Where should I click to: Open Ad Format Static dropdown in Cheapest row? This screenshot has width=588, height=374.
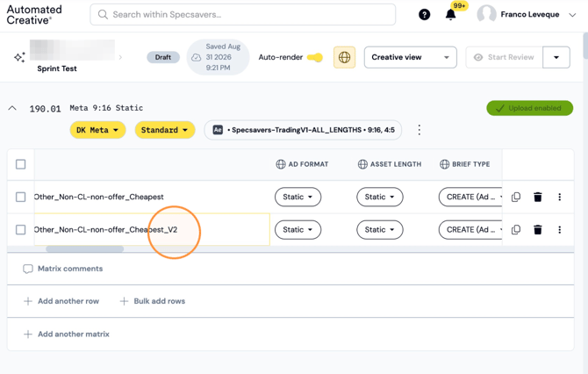[x=298, y=197]
